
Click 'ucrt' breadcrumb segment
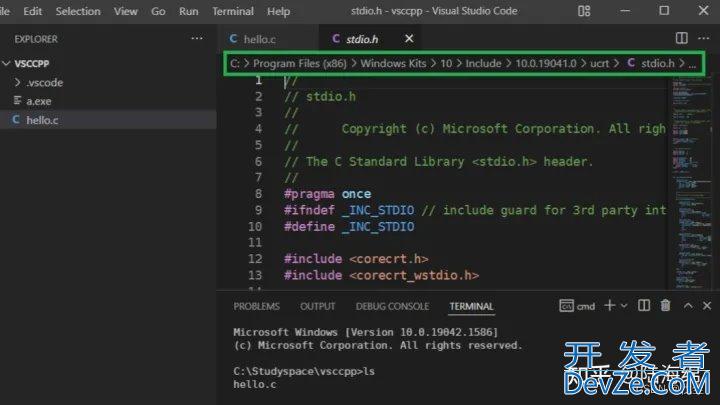tap(599, 63)
